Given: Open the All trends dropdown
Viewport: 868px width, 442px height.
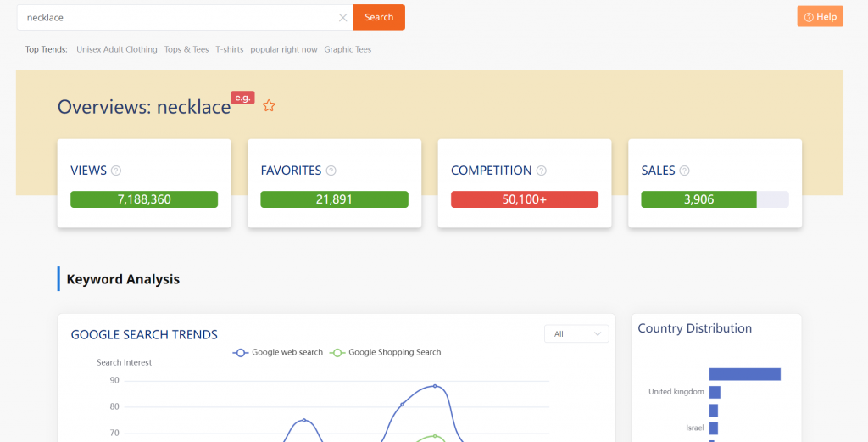Looking at the screenshot, I should coord(576,334).
